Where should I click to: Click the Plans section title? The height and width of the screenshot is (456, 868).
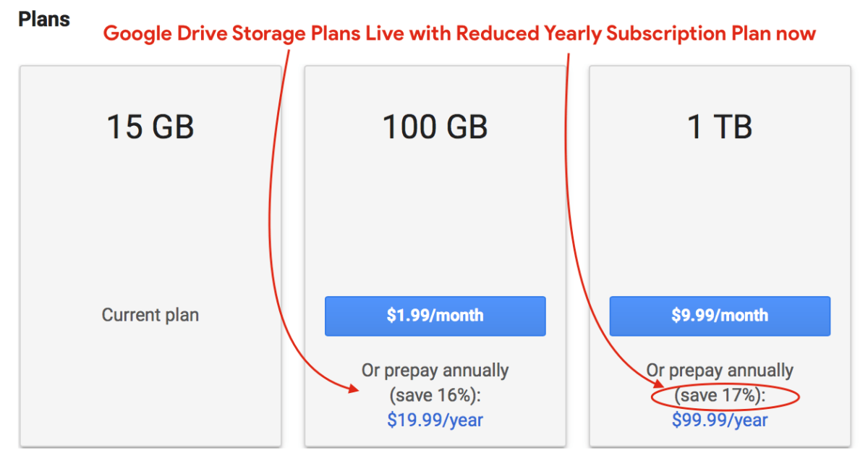click(x=43, y=19)
